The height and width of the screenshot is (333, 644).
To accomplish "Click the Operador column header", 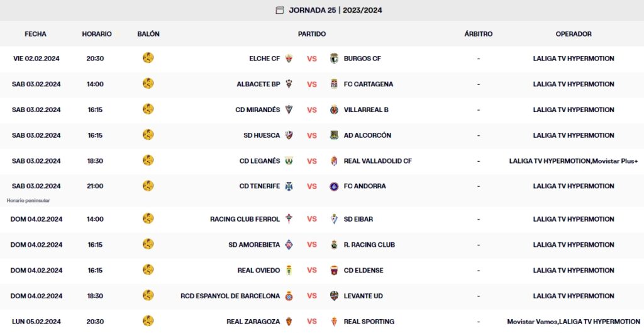I will pyautogui.click(x=573, y=34).
